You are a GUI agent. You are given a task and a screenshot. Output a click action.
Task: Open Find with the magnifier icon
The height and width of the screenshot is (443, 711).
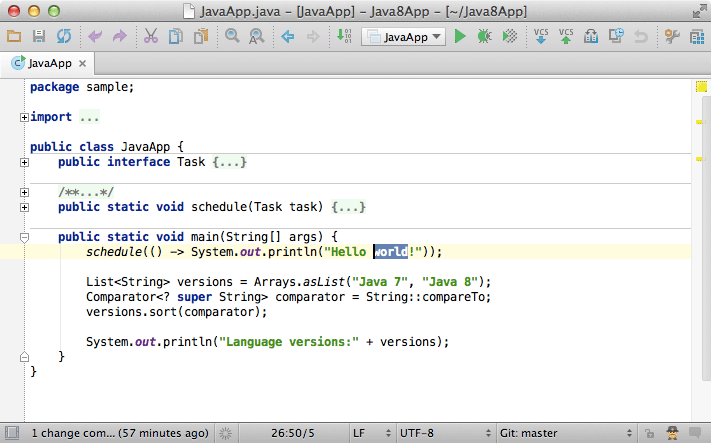coord(232,36)
